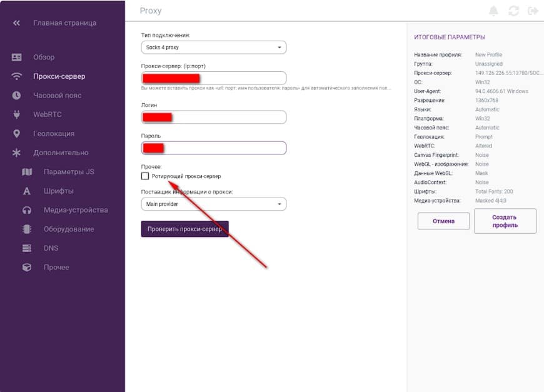Open the Параметры JS menu item
The width and height of the screenshot is (544, 392).
tap(68, 172)
